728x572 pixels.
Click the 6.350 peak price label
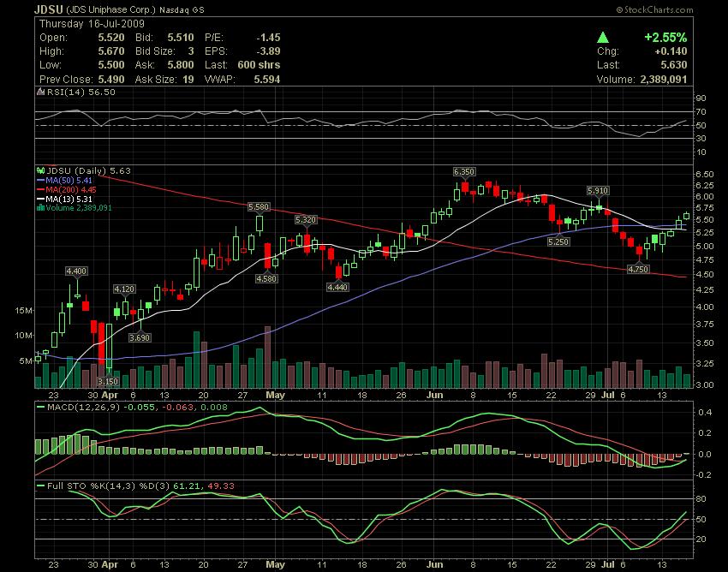pyautogui.click(x=464, y=172)
